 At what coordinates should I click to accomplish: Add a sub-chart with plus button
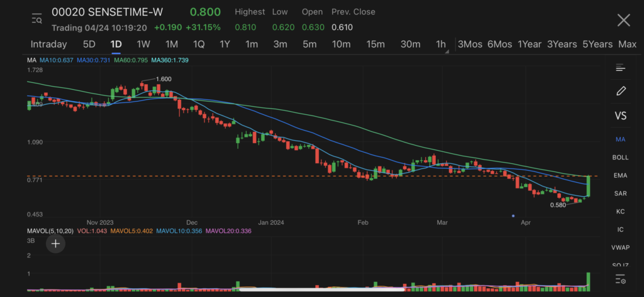point(56,244)
